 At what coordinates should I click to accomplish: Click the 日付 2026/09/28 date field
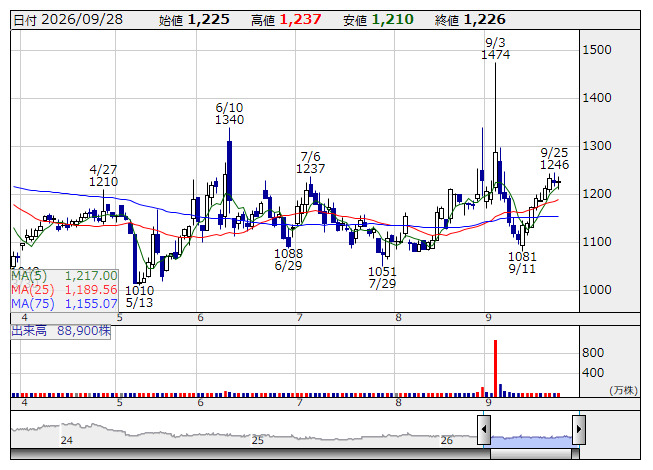click(x=68, y=20)
